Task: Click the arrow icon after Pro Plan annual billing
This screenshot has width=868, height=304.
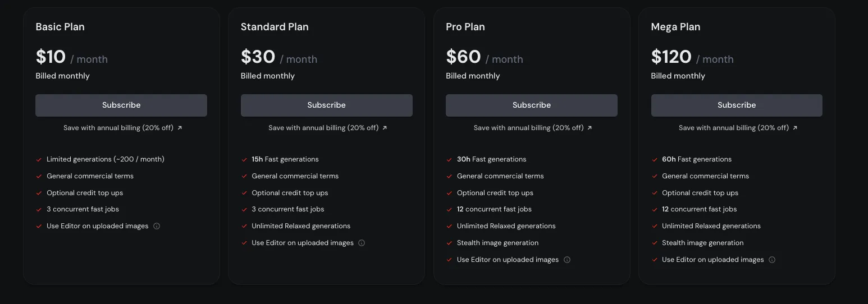Action: pyautogui.click(x=590, y=128)
